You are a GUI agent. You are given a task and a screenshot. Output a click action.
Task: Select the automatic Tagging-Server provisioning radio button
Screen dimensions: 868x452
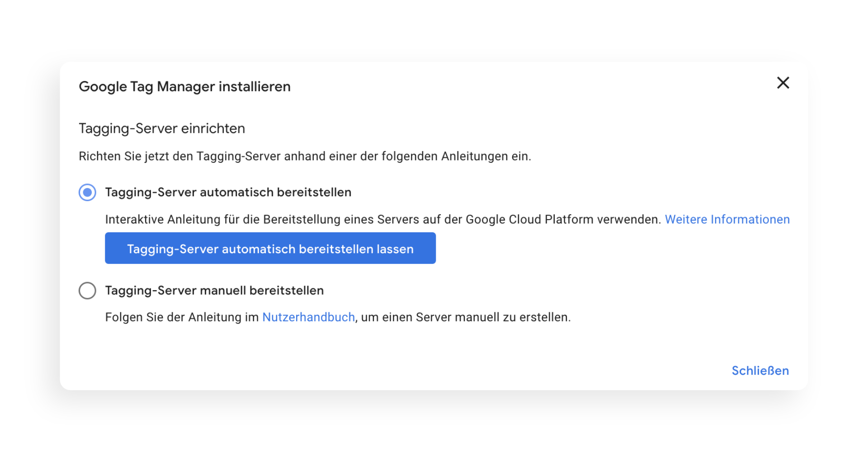[x=87, y=193]
